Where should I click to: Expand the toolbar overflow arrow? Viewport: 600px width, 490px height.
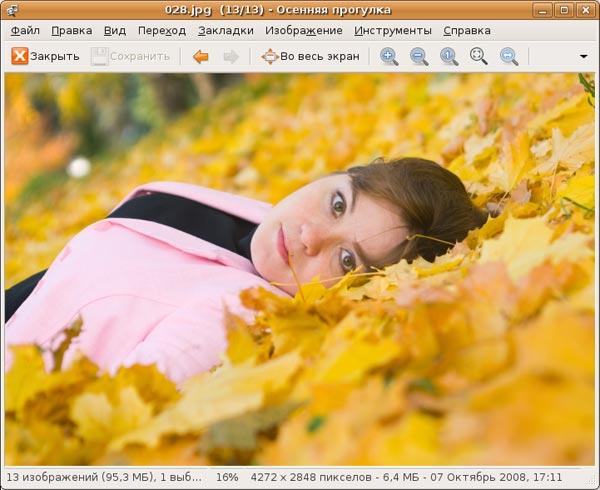584,57
